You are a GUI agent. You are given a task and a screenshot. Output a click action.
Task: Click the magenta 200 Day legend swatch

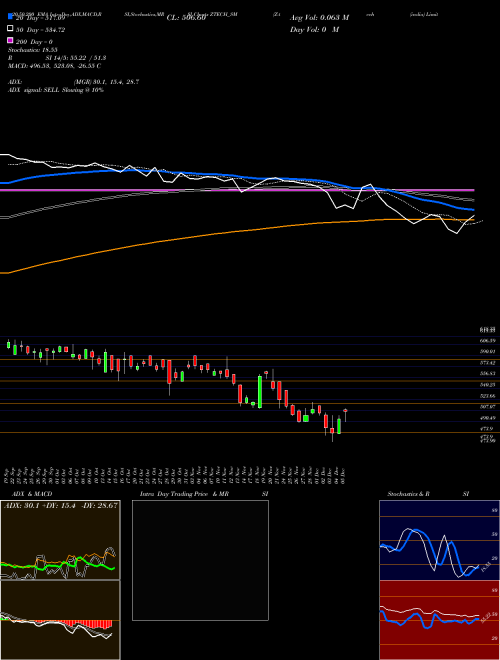(x=10, y=40)
